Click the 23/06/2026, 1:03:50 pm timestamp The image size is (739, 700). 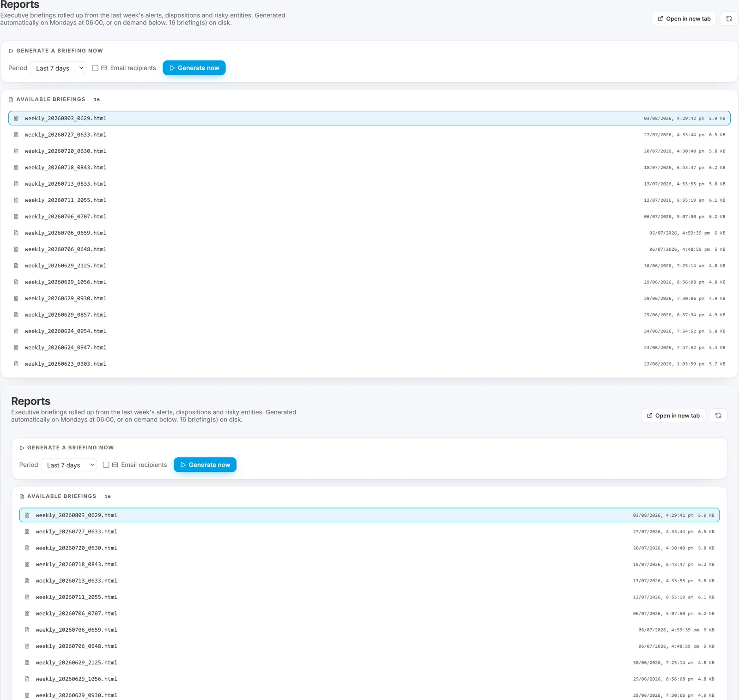point(674,364)
